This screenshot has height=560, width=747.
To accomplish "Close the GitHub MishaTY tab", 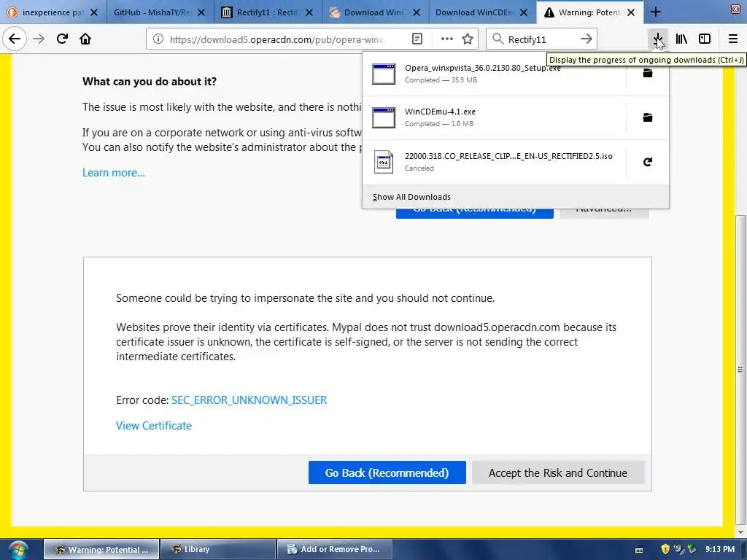I will pos(201,12).
